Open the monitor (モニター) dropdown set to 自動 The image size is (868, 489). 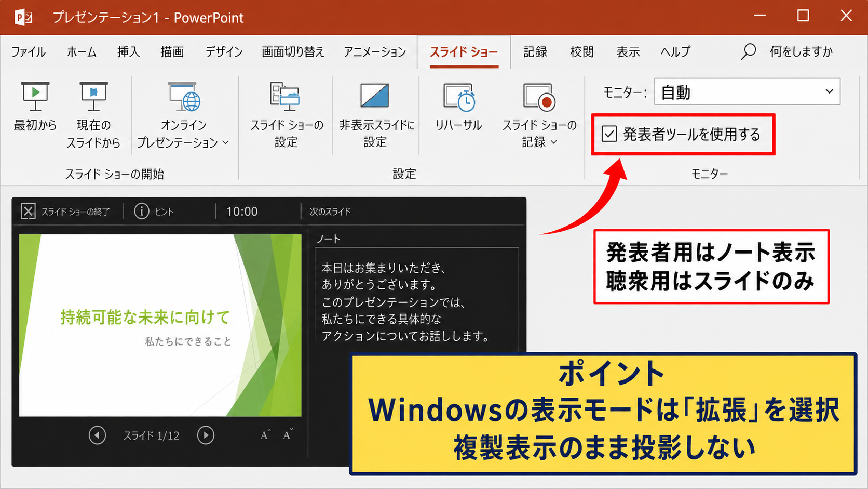point(747,92)
